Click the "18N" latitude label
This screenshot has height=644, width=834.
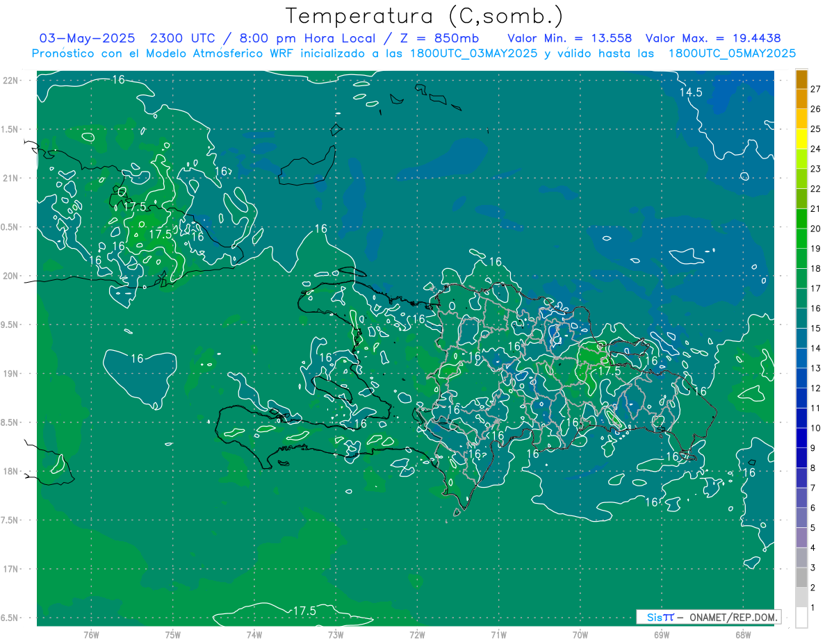click(x=10, y=471)
